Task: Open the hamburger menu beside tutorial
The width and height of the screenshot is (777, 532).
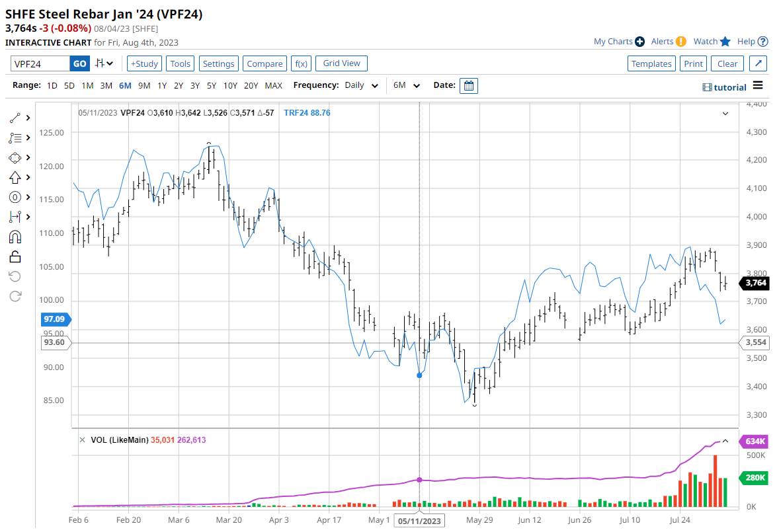Action: coord(758,87)
